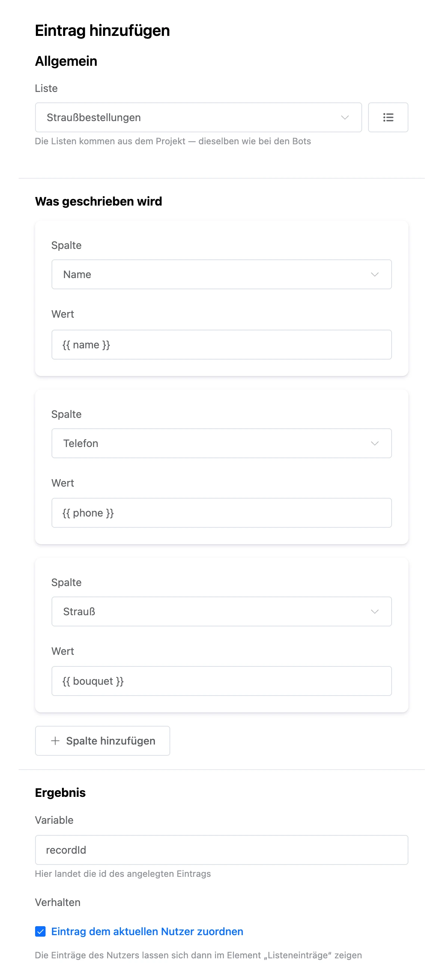
Task: Click the chevron arrow in Strauß dropdown
Action: pyautogui.click(x=374, y=611)
